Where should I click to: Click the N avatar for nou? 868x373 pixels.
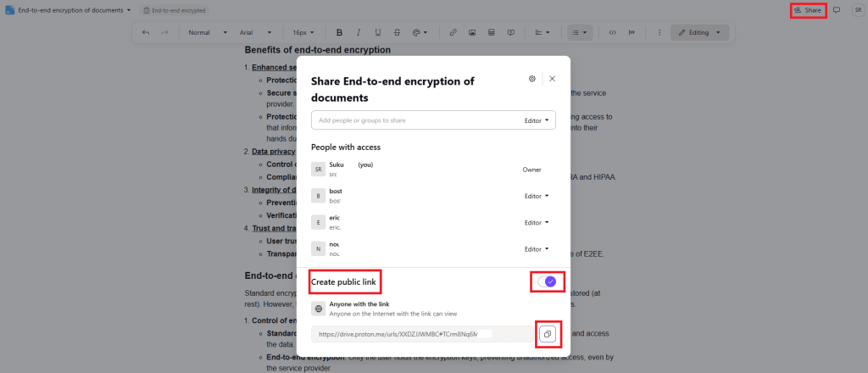tap(318, 249)
